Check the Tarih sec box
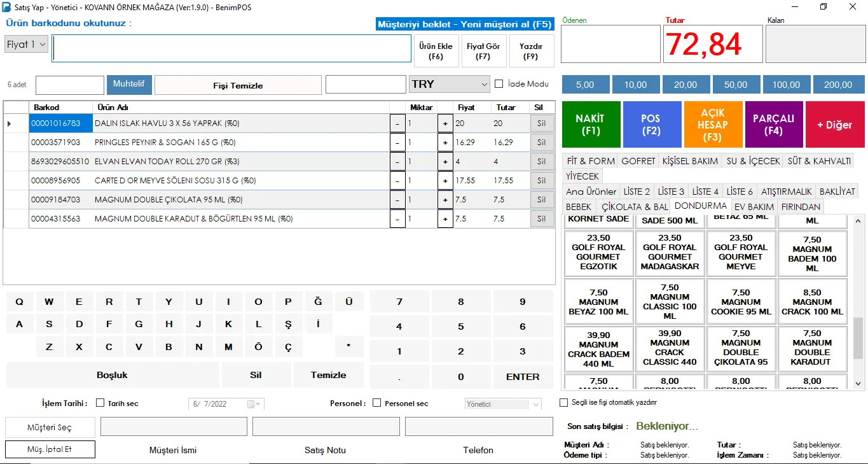Screen dimensions: 868x464 point(100,403)
